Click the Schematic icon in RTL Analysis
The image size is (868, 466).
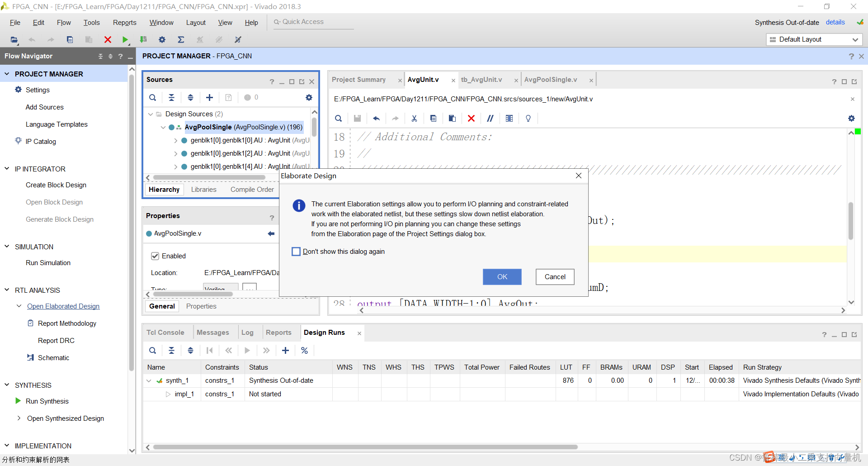click(30, 357)
